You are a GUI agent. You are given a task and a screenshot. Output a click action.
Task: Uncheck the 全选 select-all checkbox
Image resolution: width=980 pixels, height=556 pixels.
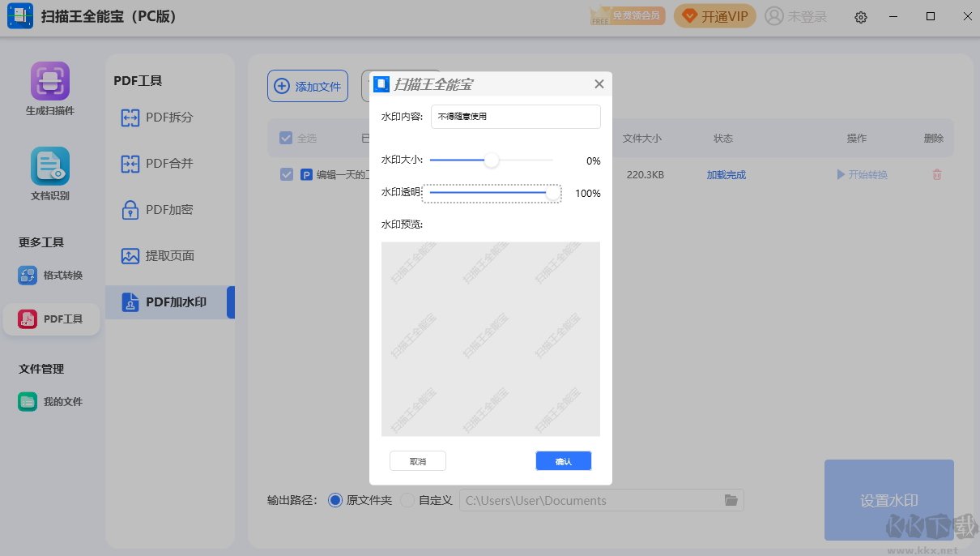286,138
